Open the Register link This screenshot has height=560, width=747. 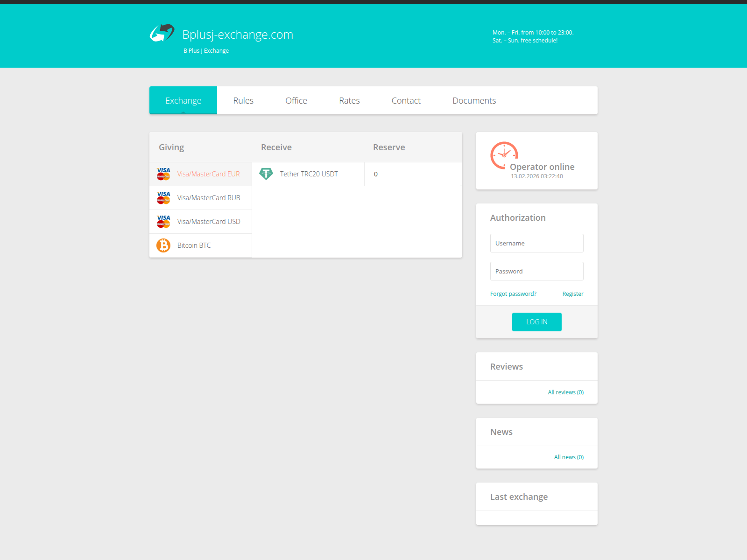[573, 294]
